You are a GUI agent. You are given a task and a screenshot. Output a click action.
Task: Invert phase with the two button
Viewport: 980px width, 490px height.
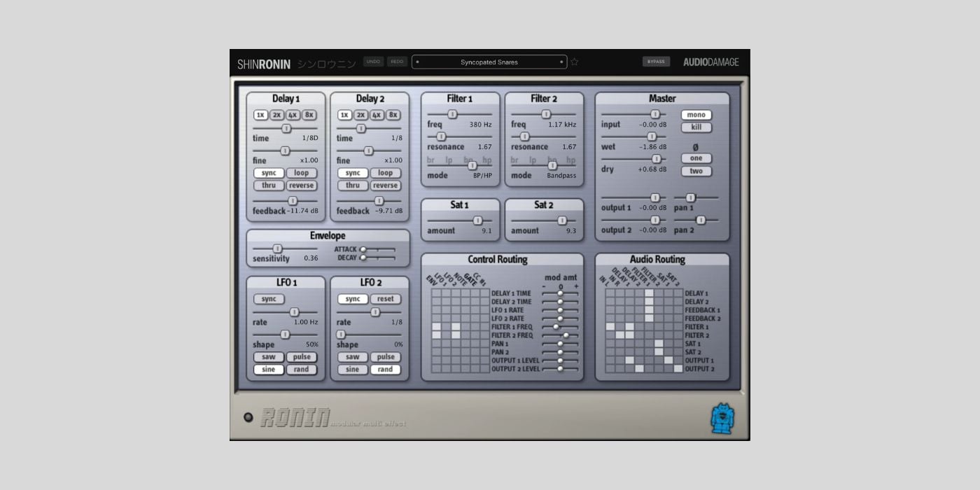[696, 171]
